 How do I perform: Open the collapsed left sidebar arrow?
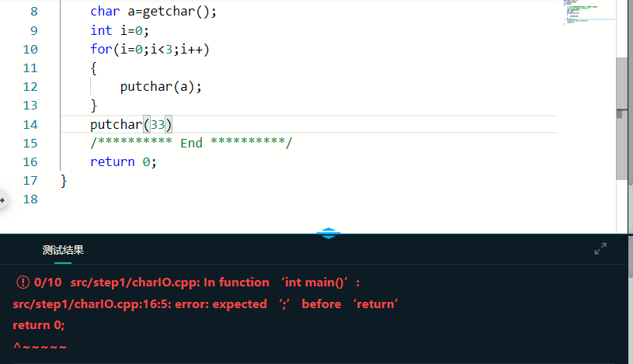point(2,199)
